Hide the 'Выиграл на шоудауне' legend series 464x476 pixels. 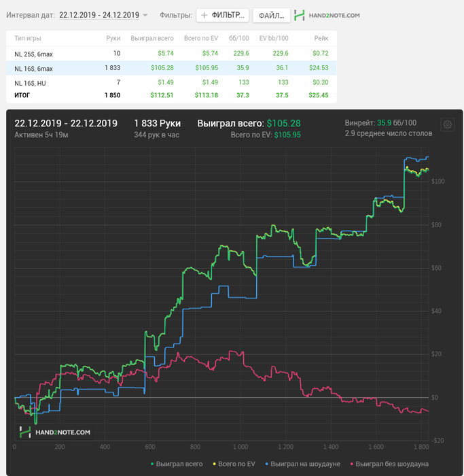coord(301,464)
